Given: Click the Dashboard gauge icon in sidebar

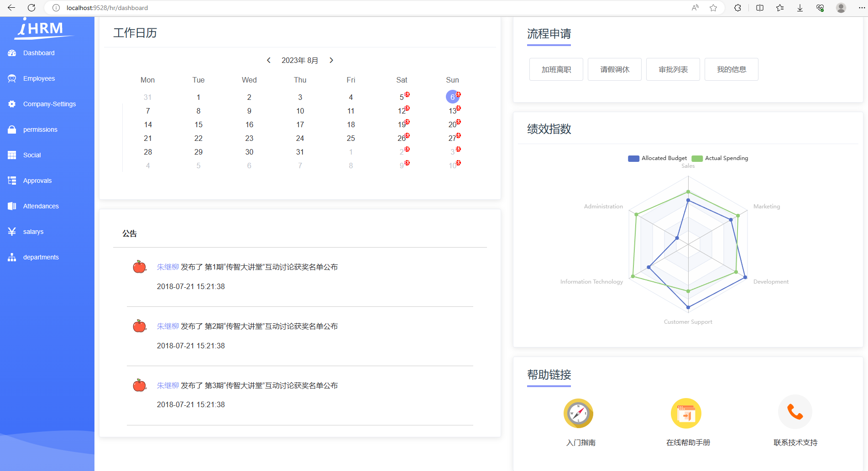Looking at the screenshot, I should pos(12,53).
